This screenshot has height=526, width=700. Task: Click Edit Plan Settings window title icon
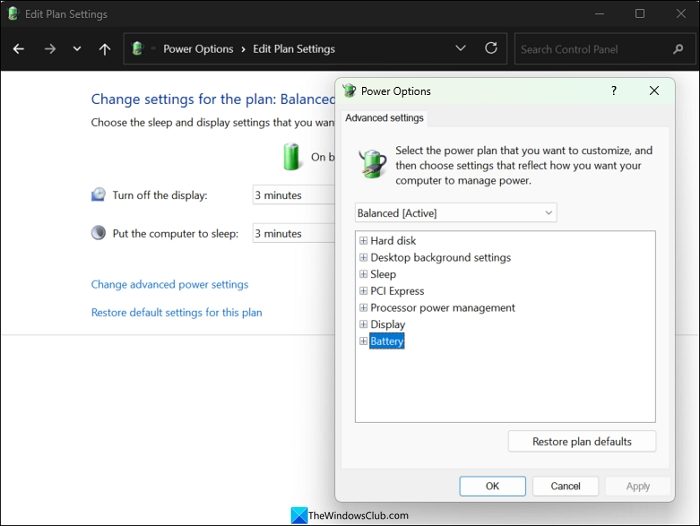(x=13, y=14)
